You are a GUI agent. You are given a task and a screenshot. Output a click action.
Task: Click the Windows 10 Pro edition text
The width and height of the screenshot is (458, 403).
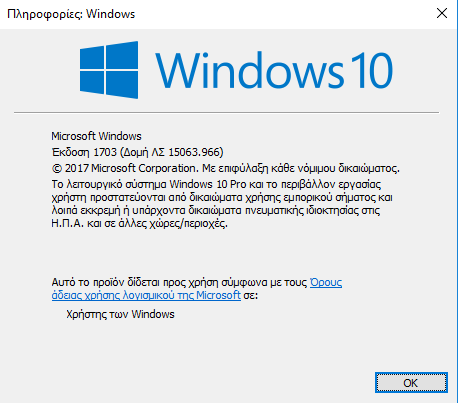click(208, 184)
